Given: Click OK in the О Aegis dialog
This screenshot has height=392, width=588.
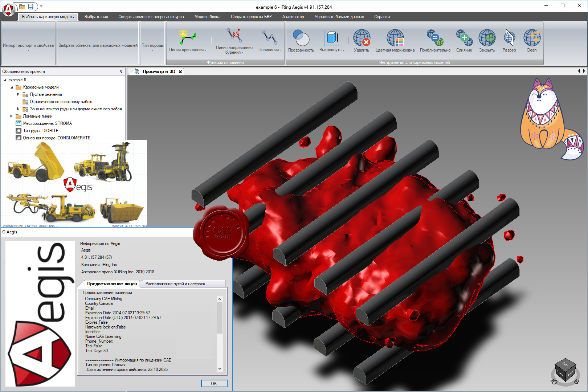Looking at the screenshot, I should 214,383.
